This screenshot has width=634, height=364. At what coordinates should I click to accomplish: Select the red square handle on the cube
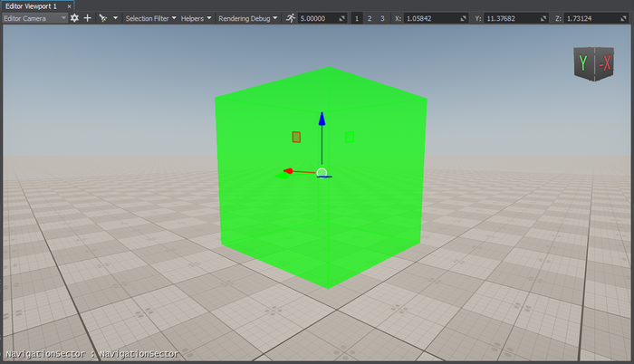click(x=296, y=137)
